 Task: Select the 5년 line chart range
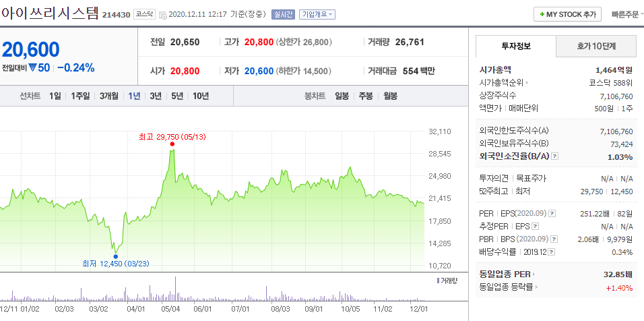(177, 96)
